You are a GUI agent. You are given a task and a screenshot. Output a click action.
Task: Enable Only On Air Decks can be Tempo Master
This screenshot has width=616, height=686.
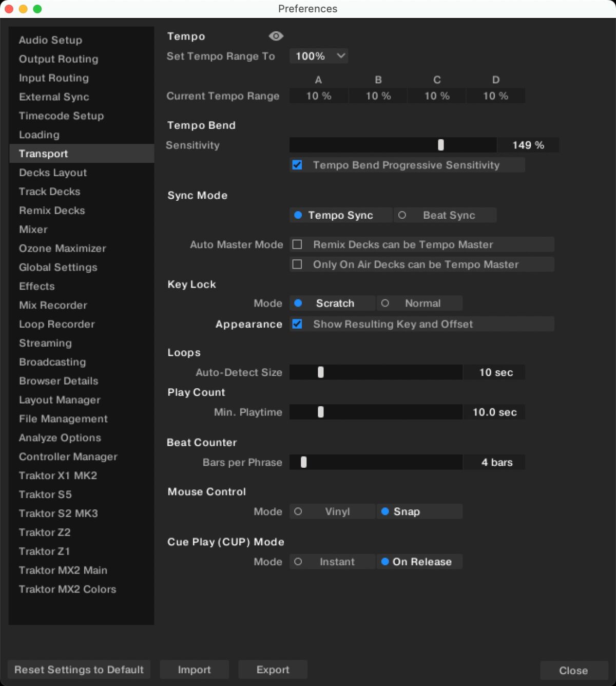[x=297, y=264]
